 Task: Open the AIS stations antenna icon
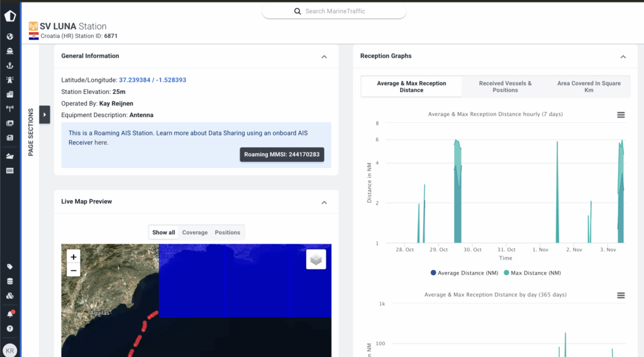pos(10,109)
